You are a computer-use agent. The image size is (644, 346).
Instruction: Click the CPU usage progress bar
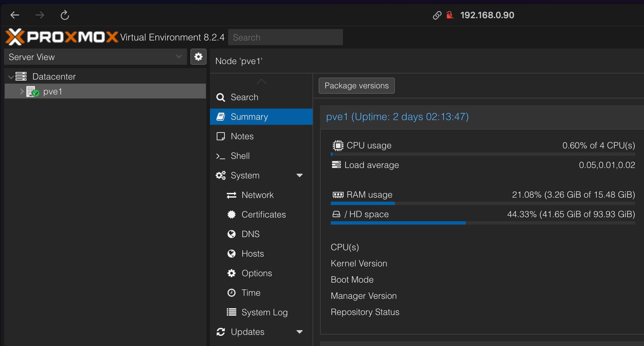[483, 154]
